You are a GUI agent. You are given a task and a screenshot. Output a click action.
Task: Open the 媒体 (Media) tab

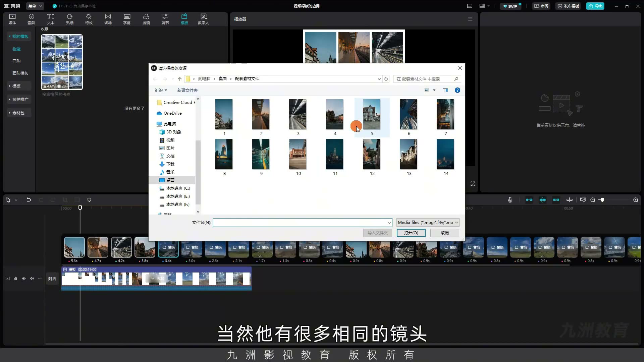[12, 19]
